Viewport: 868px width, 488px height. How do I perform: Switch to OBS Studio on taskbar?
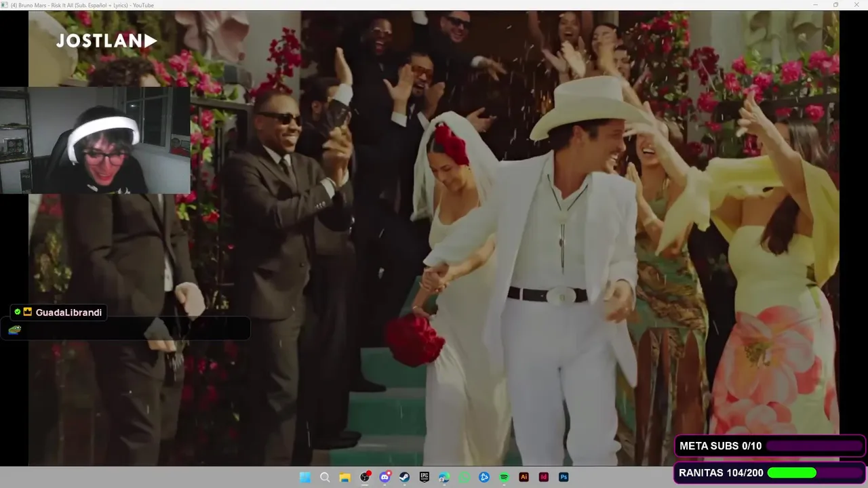click(365, 477)
